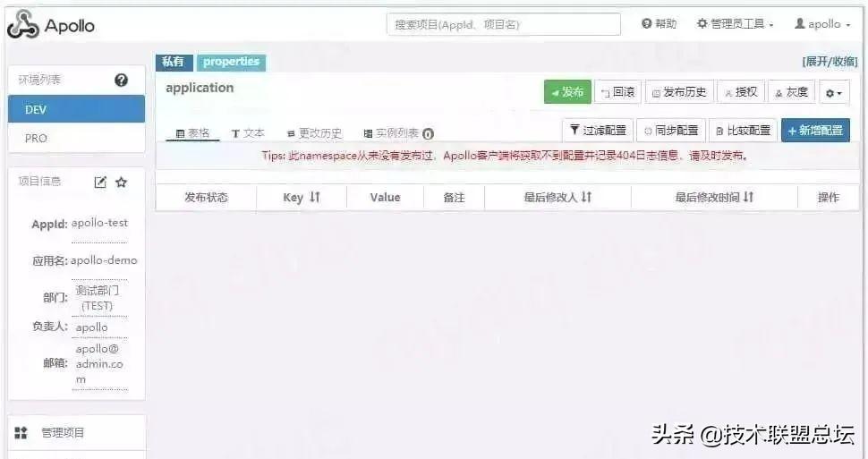Screen dimensions: 868x459
Task: Open 帮助 help link
Action: 659,24
